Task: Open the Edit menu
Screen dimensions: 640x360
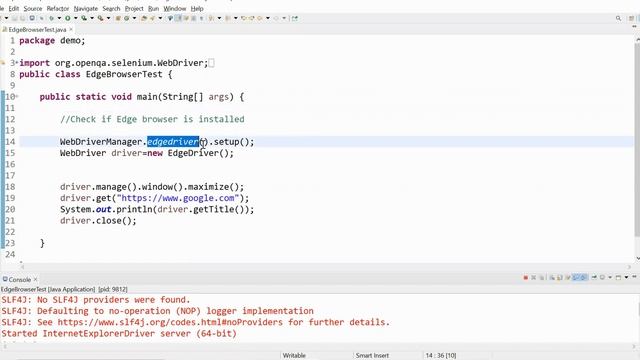Action: click(x=13, y=8)
